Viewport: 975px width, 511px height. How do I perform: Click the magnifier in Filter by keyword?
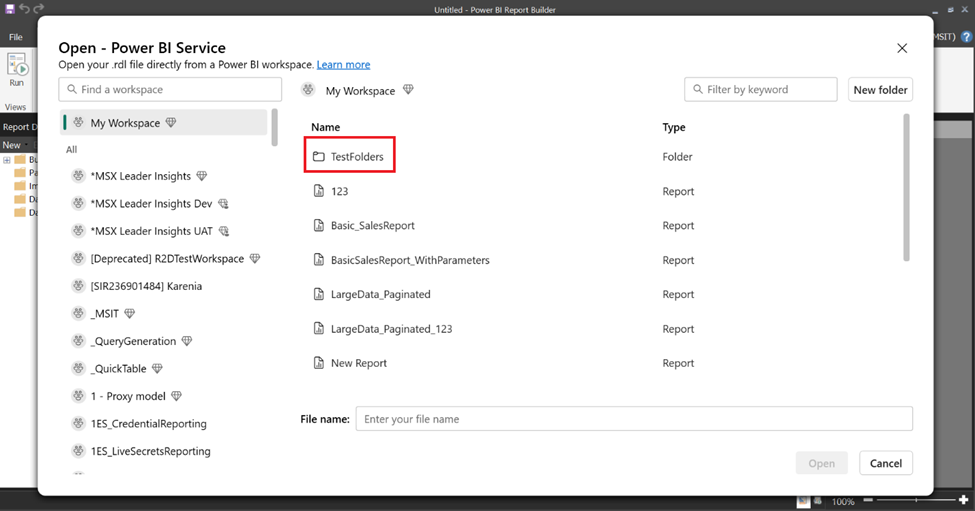(x=698, y=90)
